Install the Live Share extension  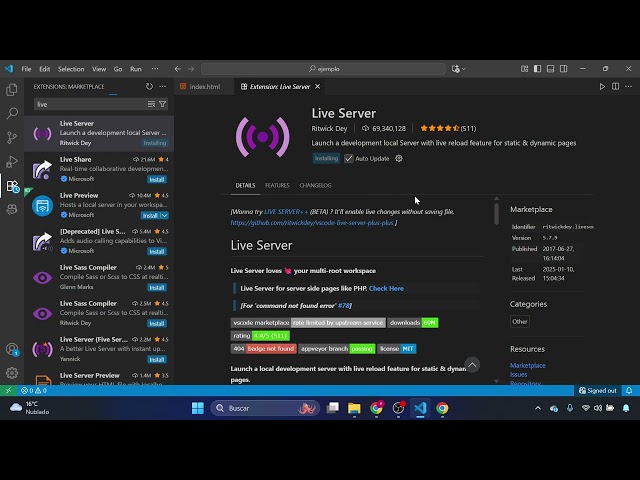tap(157, 180)
